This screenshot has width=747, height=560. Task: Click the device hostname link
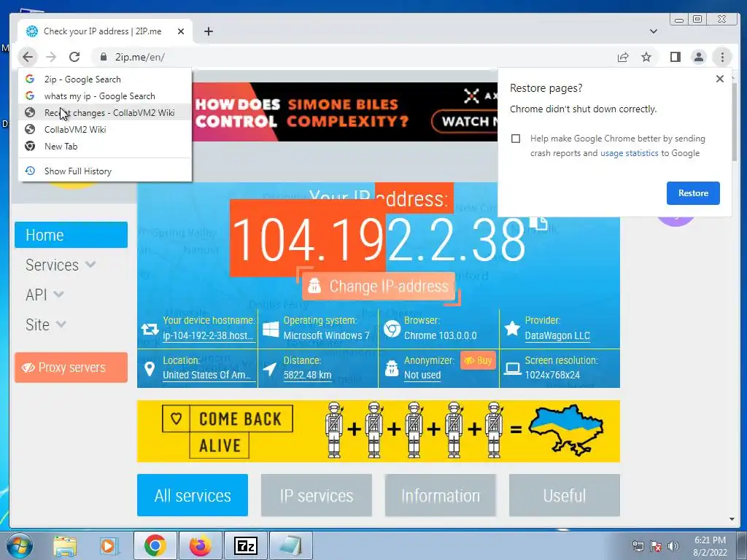click(x=208, y=335)
